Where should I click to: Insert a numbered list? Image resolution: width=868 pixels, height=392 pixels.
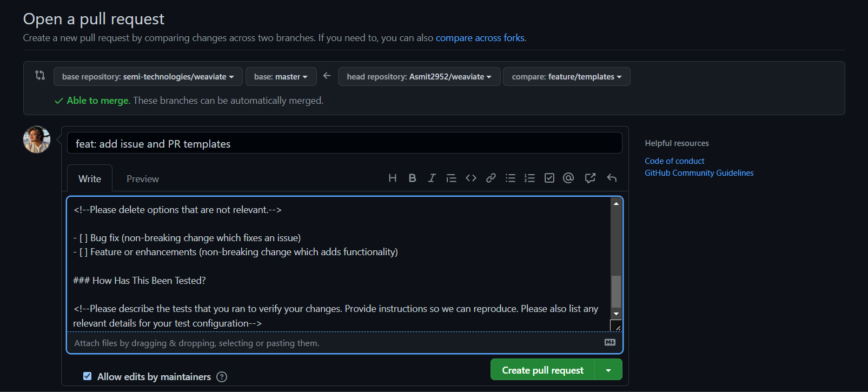coord(529,178)
